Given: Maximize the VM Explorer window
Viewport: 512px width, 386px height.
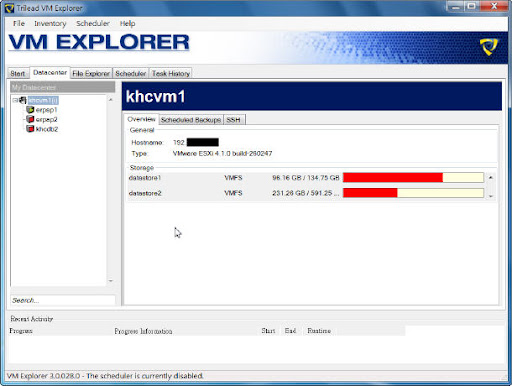Looking at the screenshot, I should tap(471, 6).
